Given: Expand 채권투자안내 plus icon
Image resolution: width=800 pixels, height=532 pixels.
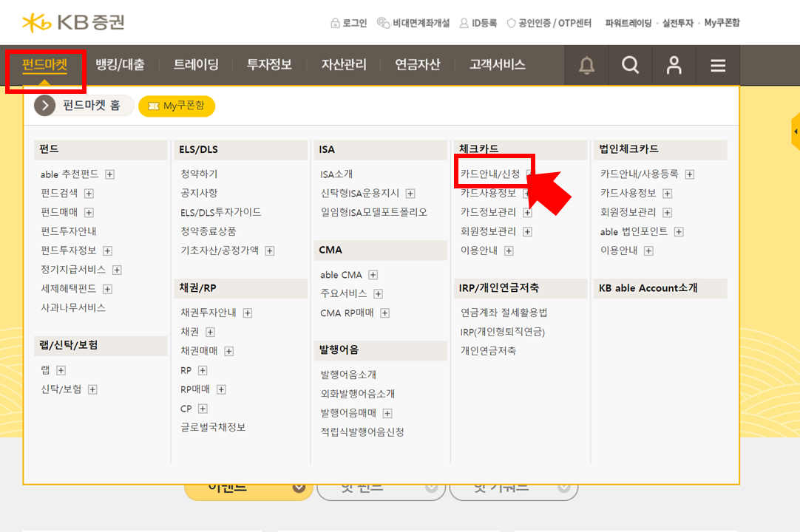Looking at the screenshot, I should pos(248,313).
